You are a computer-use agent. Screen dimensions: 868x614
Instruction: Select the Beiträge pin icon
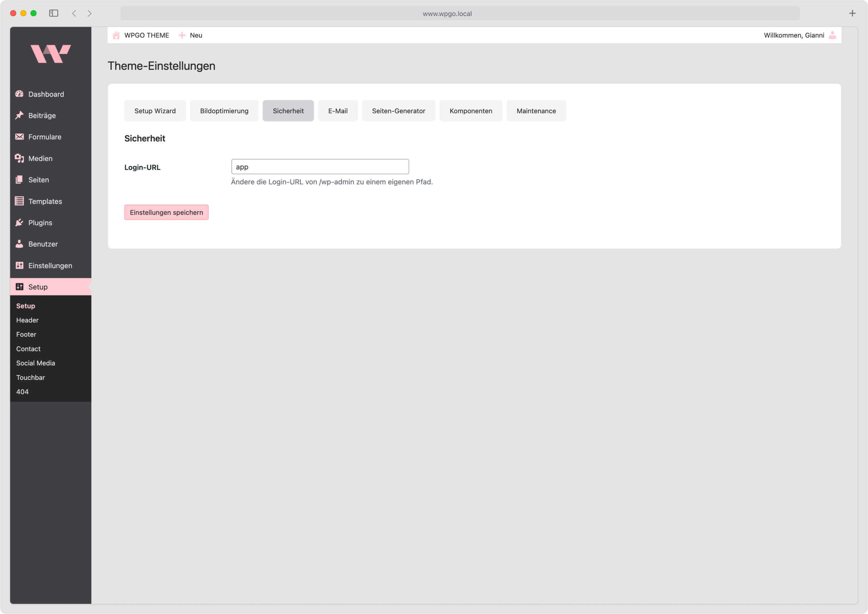[x=20, y=115]
